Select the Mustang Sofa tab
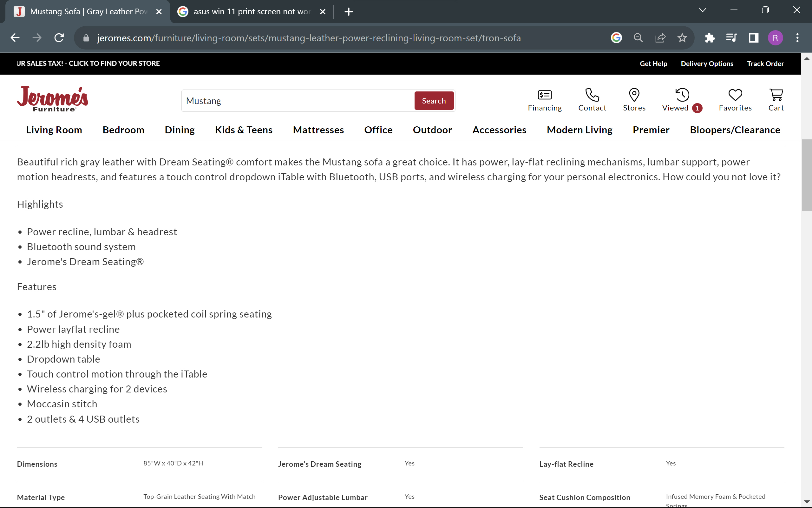The height and width of the screenshot is (508, 812). pos(88,12)
